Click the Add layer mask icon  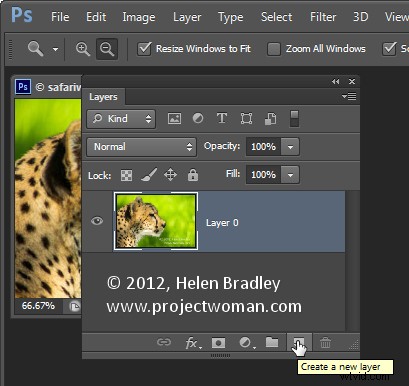click(x=218, y=343)
